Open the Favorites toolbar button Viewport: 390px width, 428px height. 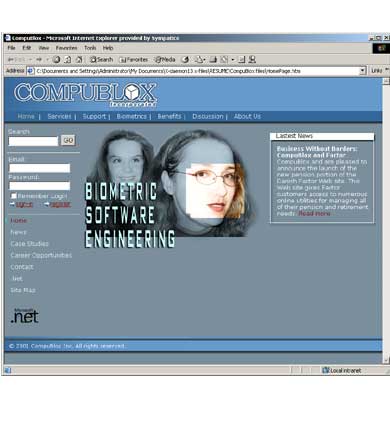(x=134, y=60)
